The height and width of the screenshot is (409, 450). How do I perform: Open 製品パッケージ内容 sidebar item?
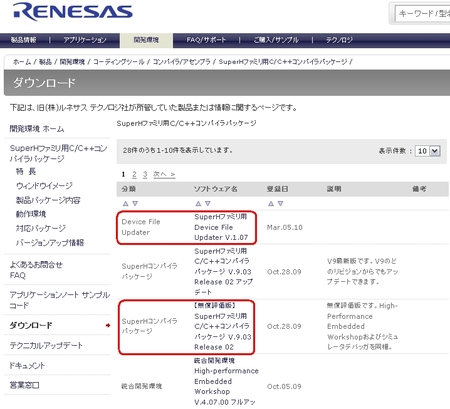click(x=48, y=200)
